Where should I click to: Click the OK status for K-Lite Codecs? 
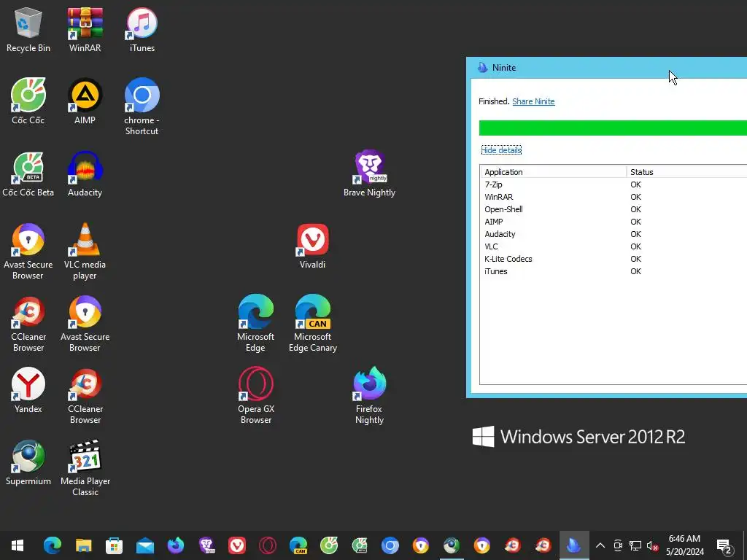[x=635, y=259]
